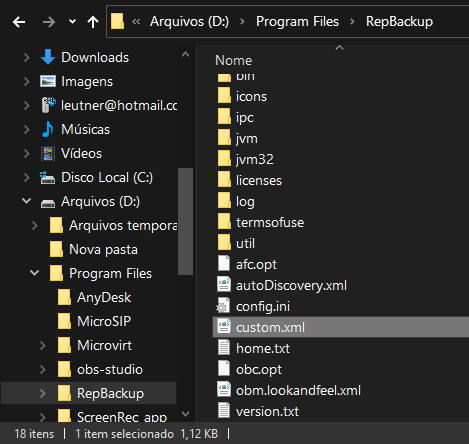Expand the Arquivos temporários folder node
This screenshot has width=469, height=444.
tap(35, 225)
